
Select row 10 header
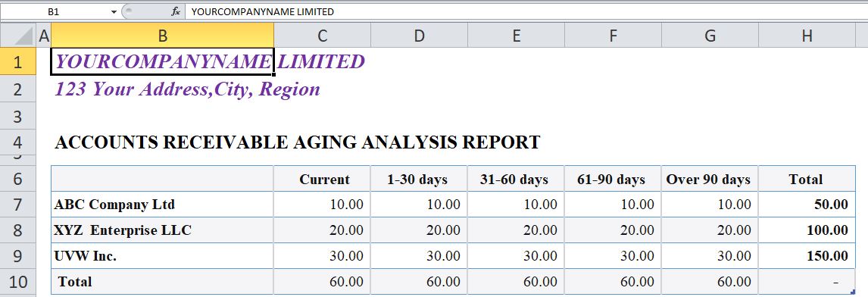pyautogui.click(x=18, y=282)
